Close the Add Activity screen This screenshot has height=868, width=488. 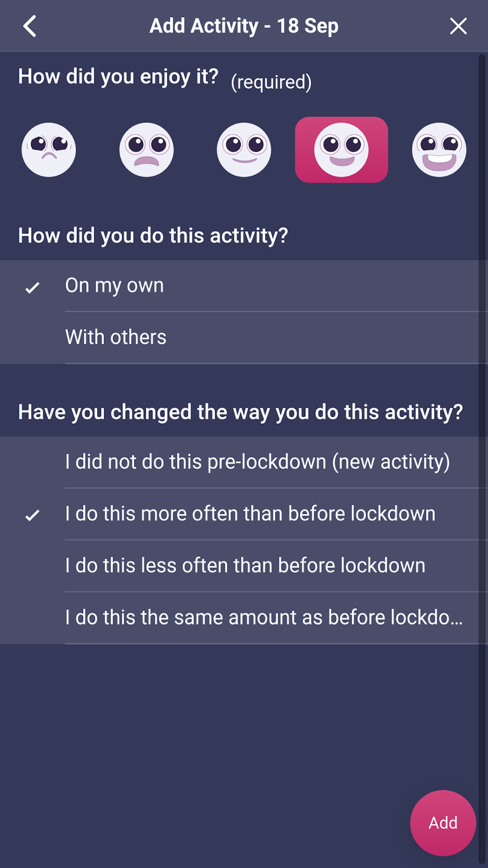point(458,26)
